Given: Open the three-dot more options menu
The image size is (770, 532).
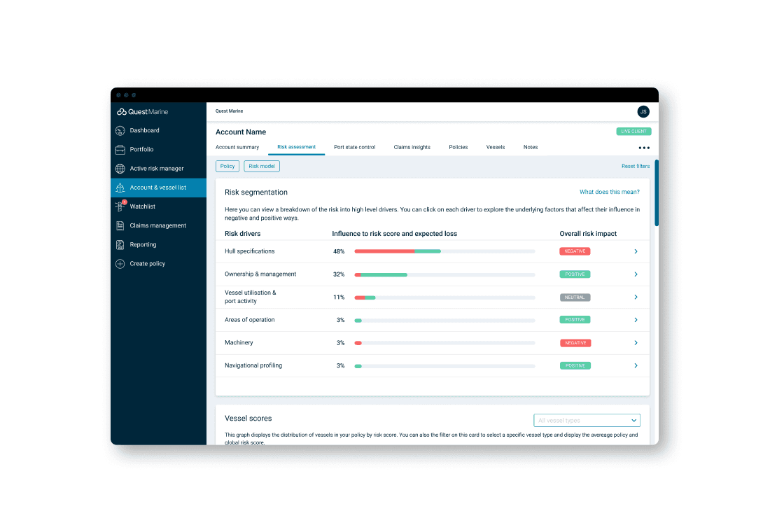Looking at the screenshot, I should click(x=644, y=148).
